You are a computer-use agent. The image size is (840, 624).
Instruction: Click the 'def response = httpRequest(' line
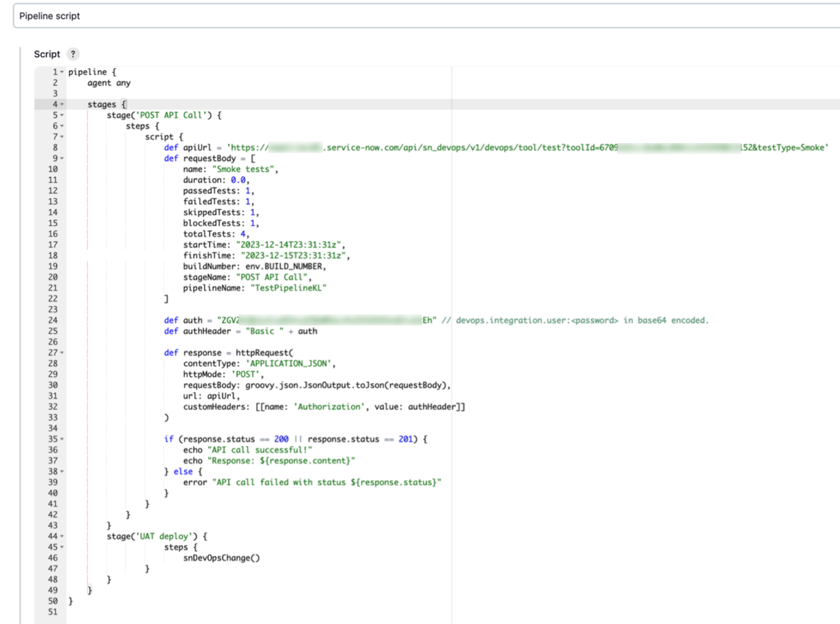coord(228,353)
